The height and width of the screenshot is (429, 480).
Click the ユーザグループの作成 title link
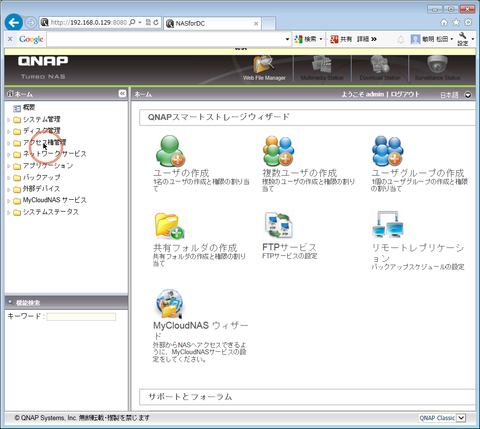[418, 173]
